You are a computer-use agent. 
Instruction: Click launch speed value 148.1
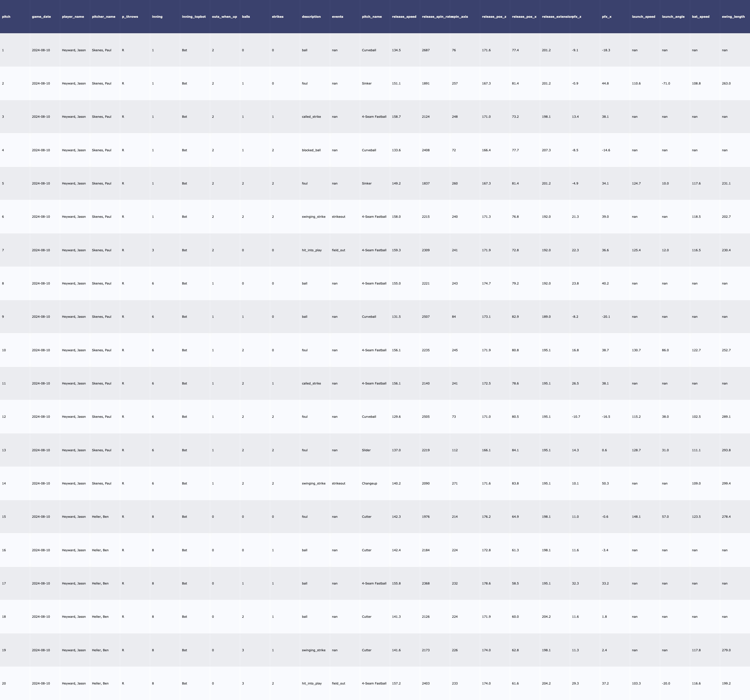click(636, 516)
